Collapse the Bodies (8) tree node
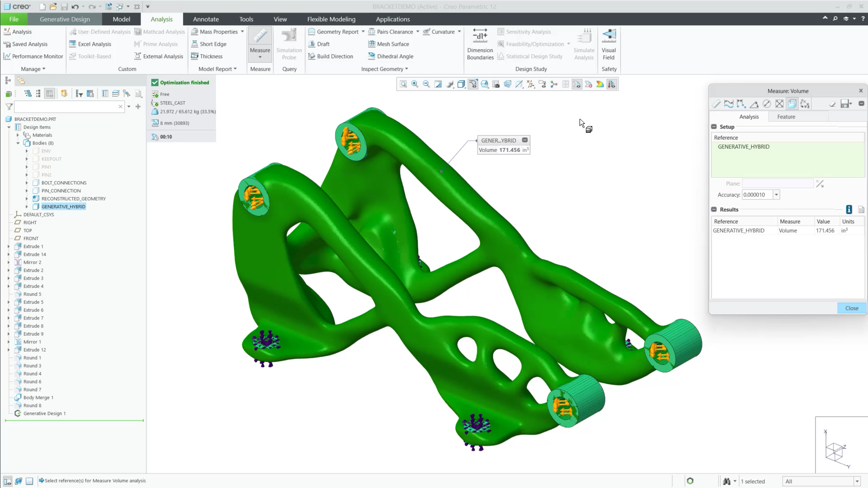 pos(18,143)
